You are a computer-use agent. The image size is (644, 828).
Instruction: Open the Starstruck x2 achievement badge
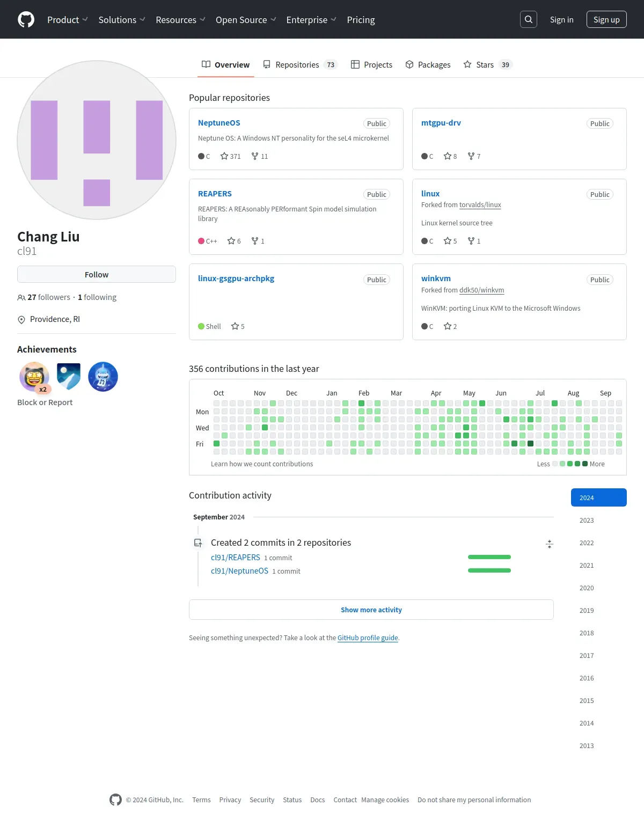tap(34, 377)
